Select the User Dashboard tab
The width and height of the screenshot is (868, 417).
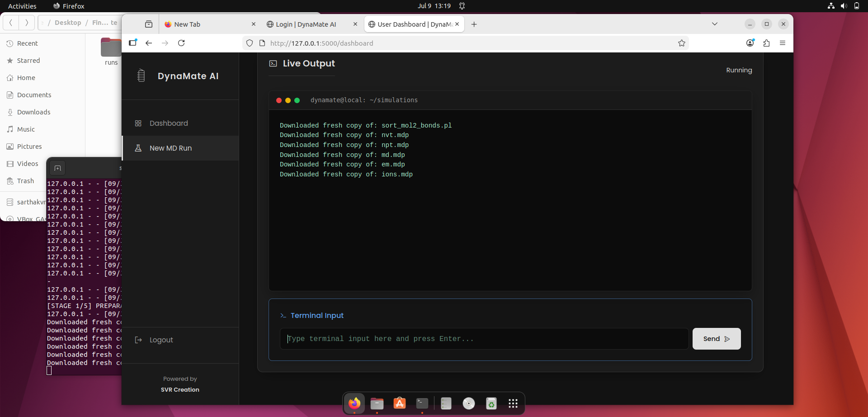pyautogui.click(x=414, y=24)
